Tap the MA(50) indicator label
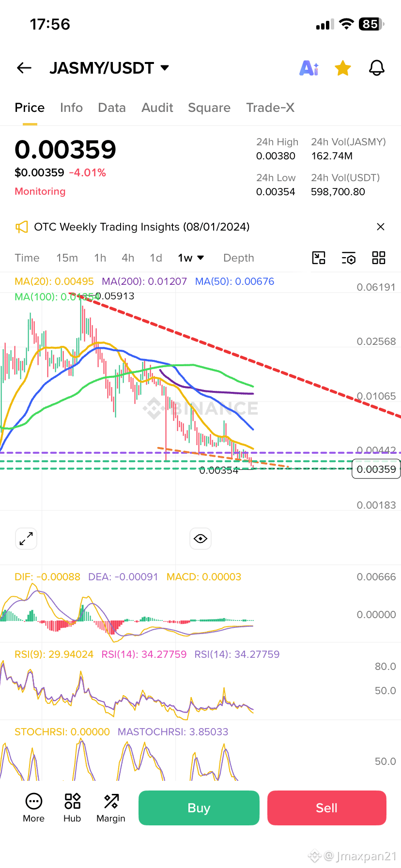This screenshot has height=868, width=401. [x=235, y=281]
